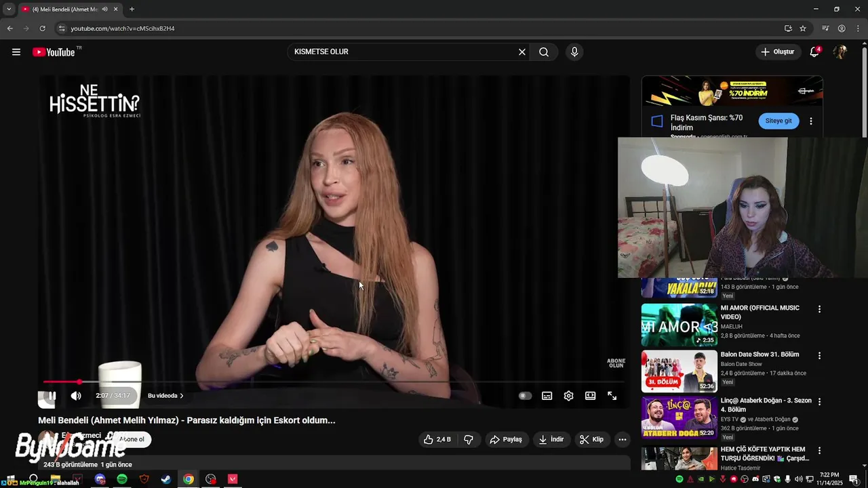The width and height of the screenshot is (868, 488).
Task: Open a new tab
Action: [132, 9]
